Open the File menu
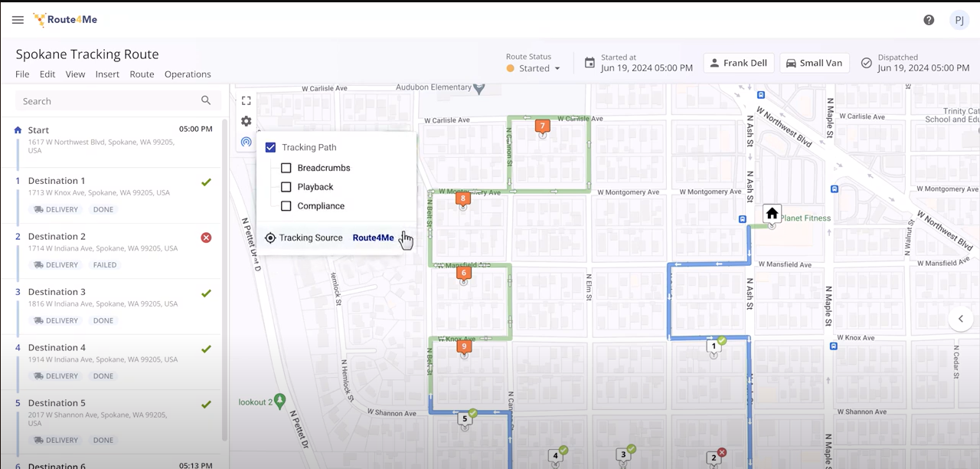This screenshot has height=469, width=980. point(21,74)
